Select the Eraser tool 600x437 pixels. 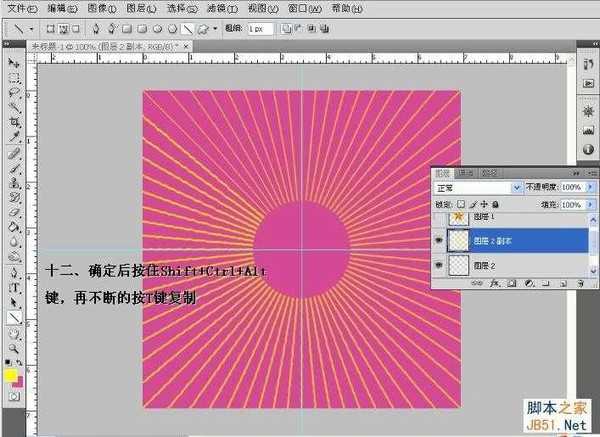click(14, 212)
